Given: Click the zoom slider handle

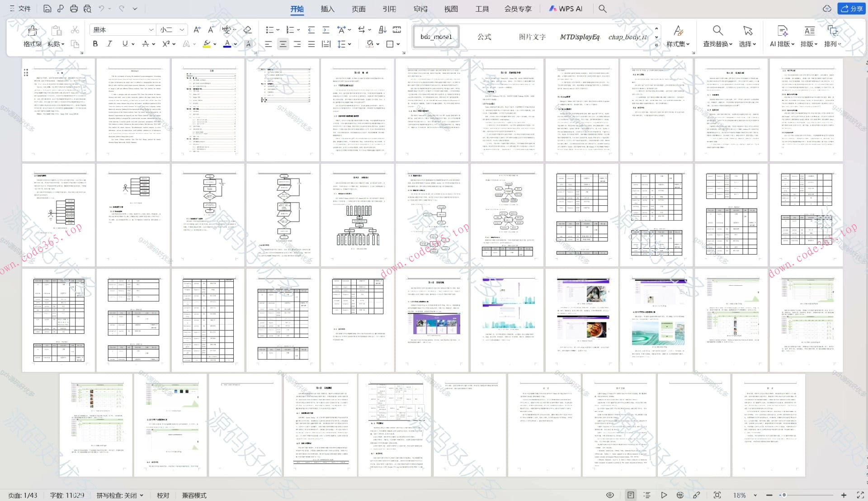Looking at the screenshot, I should click(784, 495).
